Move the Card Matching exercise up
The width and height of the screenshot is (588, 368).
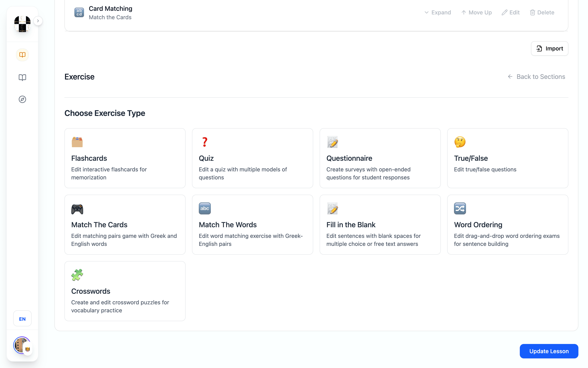(476, 12)
